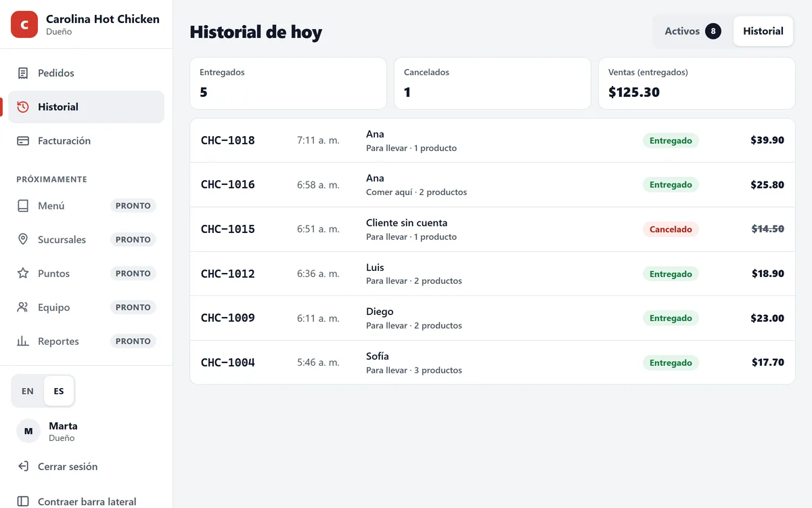
Task: Click order ID CHC-1015
Action: click(228, 230)
